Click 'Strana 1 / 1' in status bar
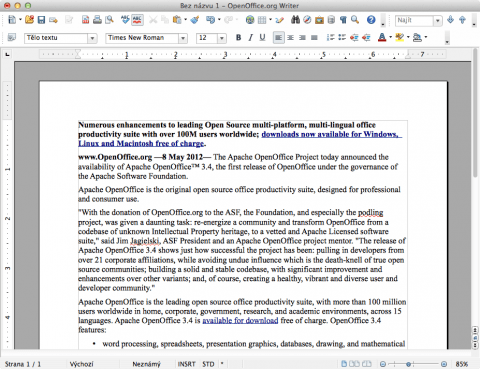The height and width of the screenshot is (369, 480). pos(23,364)
